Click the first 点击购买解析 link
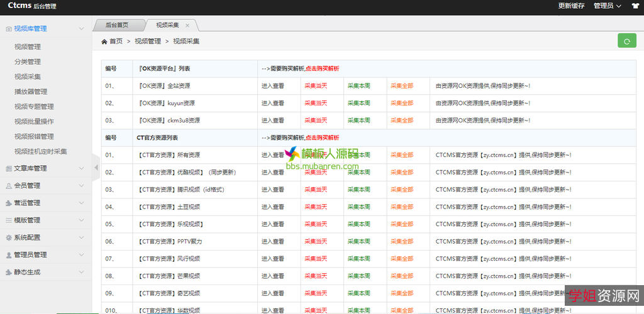Image resolution: width=644 pixels, height=314 pixels. coord(323,69)
